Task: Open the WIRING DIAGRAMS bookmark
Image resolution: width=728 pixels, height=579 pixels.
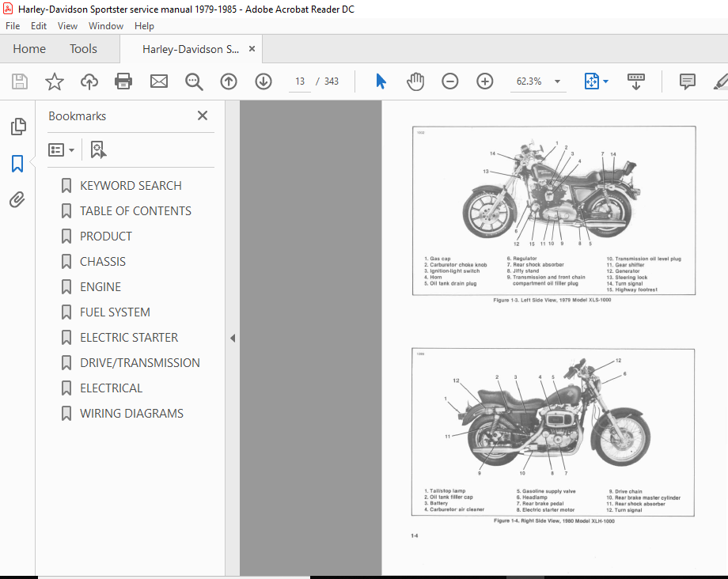Action: pos(131,414)
